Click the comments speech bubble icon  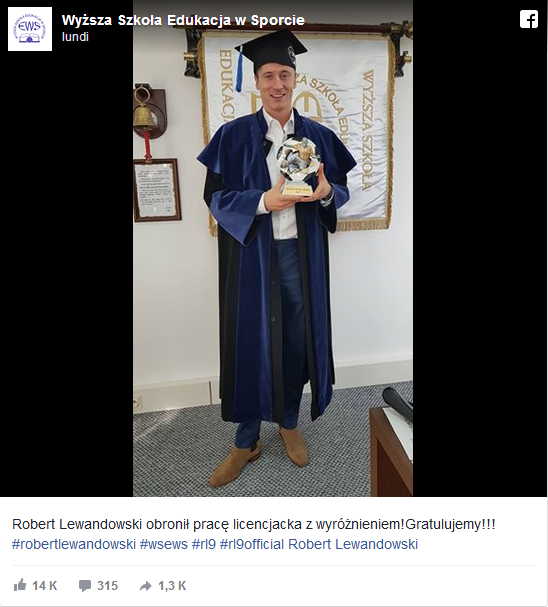click(85, 586)
